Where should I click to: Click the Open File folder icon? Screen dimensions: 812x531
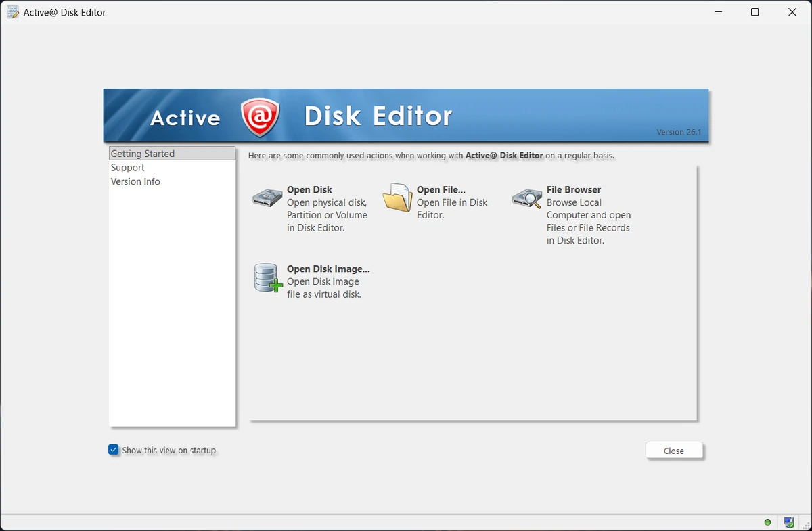click(x=397, y=198)
